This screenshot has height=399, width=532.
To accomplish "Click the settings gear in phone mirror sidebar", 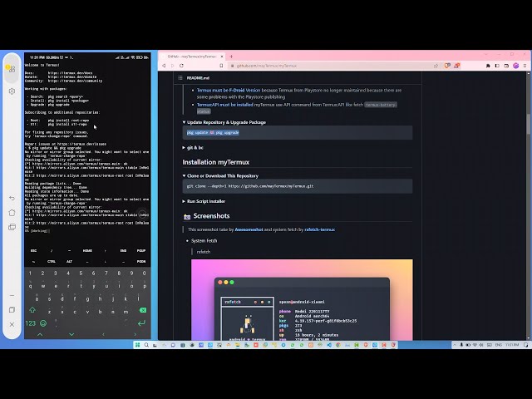I will click(12, 91).
